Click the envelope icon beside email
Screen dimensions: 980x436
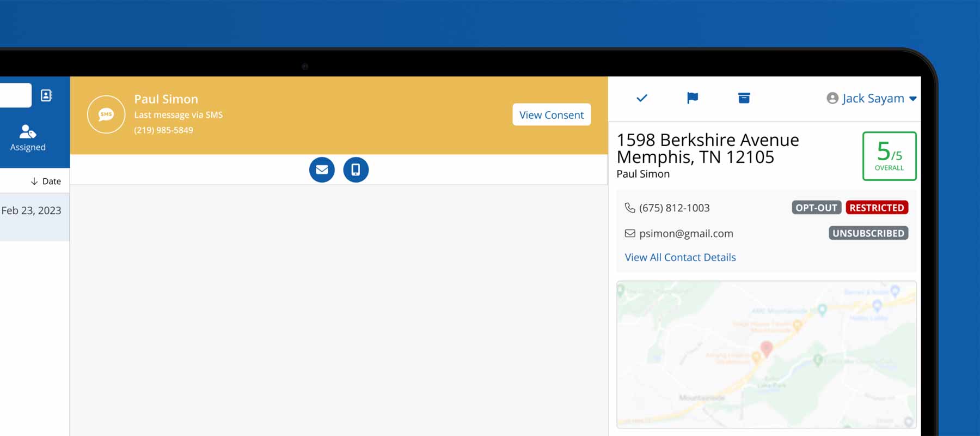click(630, 233)
